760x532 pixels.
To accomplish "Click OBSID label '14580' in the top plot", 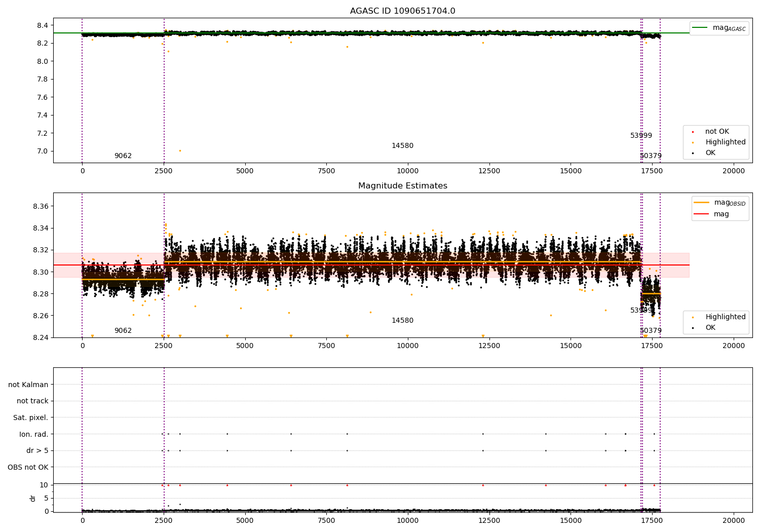I will [402, 145].
